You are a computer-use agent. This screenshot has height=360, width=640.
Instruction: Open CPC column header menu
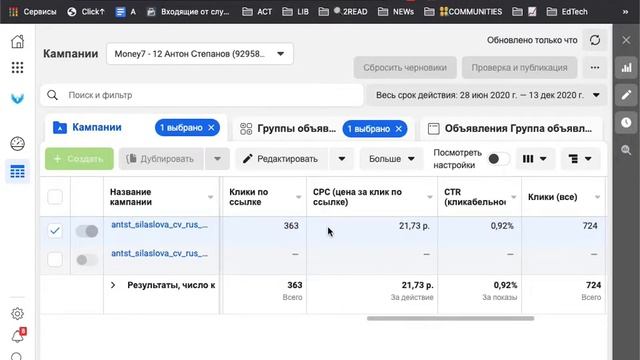point(429,197)
